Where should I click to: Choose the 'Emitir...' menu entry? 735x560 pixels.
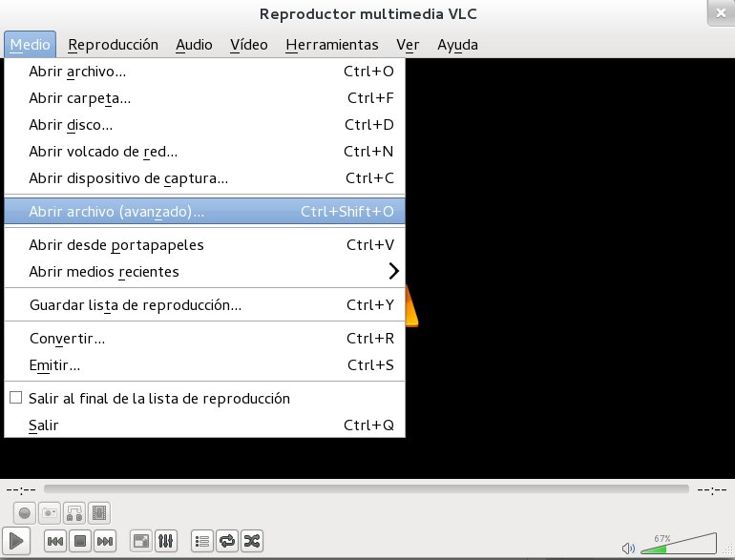(205, 364)
